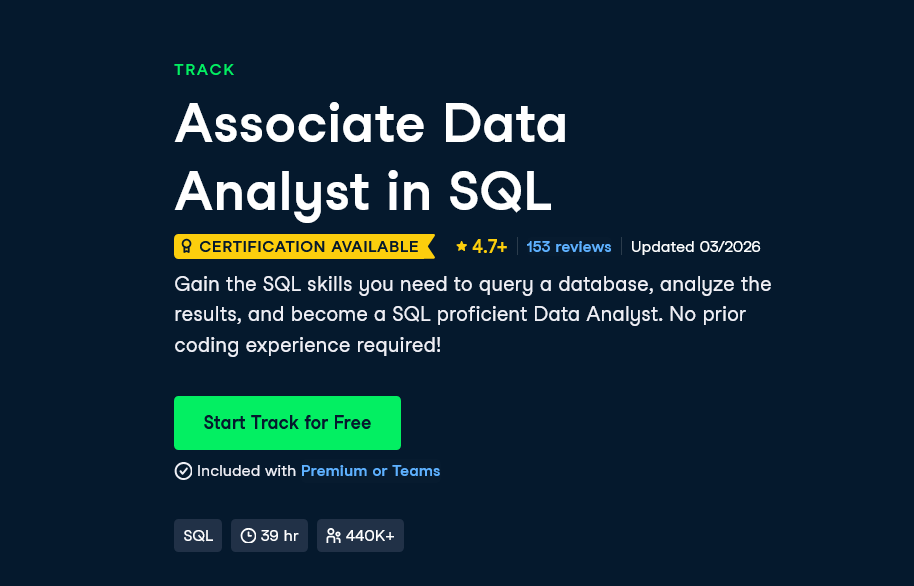914x586 pixels.
Task: Click the Updated 03/2026 date text
Action: tap(695, 247)
